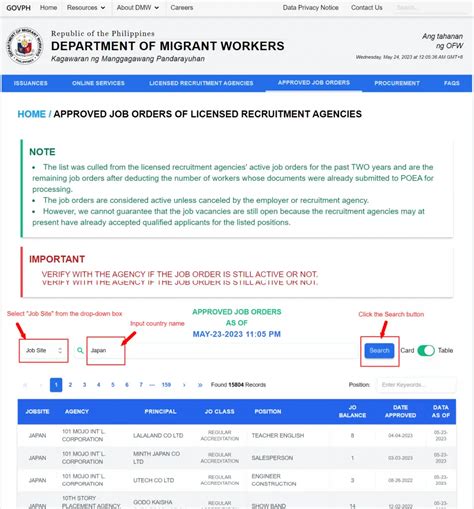Go to next page with single arrow
This screenshot has height=509, width=474.
(x=184, y=385)
